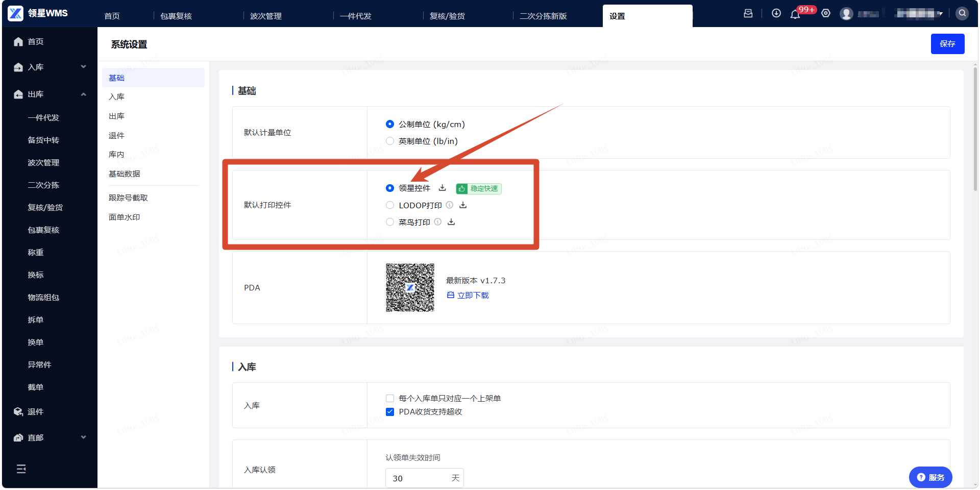Open the notification bell with 99+ badge

pyautogui.click(x=795, y=14)
